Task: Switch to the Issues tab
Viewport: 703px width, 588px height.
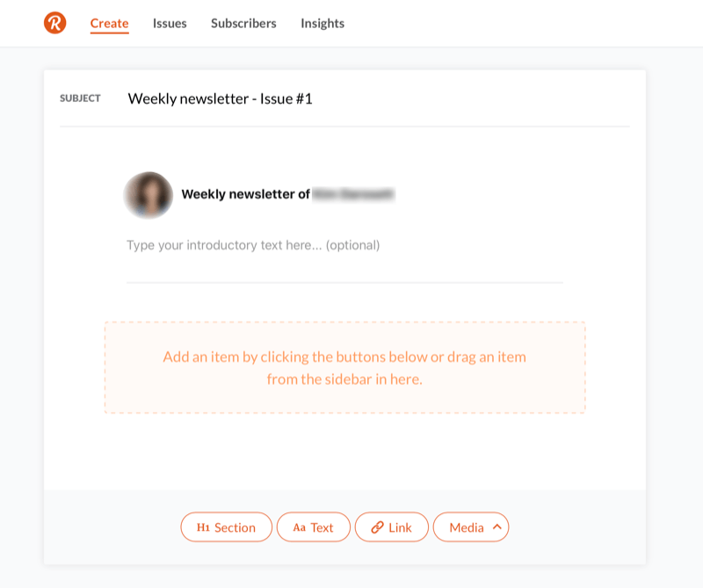Action: coord(170,24)
